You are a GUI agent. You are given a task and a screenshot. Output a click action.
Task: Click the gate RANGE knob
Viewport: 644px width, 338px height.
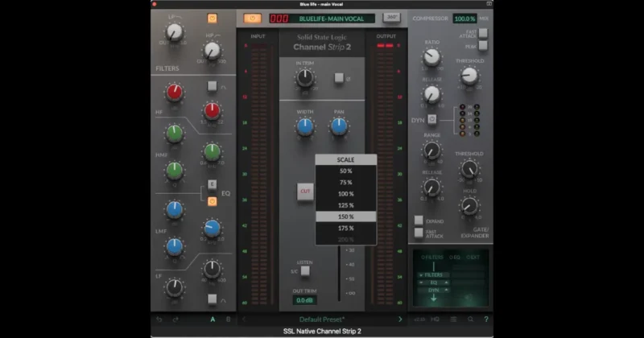(431, 150)
